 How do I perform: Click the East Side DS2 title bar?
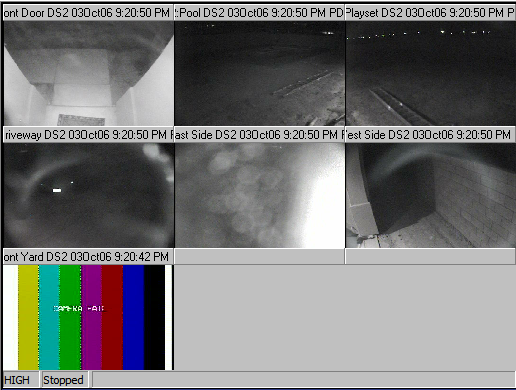tap(260, 135)
